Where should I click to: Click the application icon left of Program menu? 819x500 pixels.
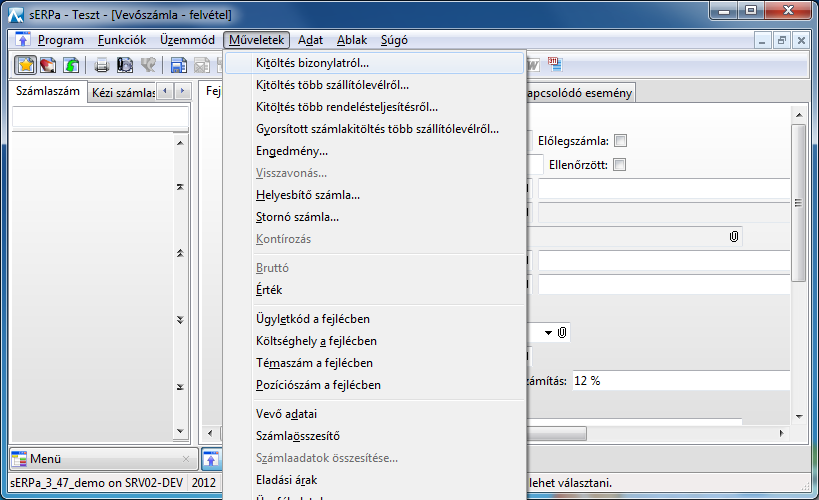coord(22,40)
